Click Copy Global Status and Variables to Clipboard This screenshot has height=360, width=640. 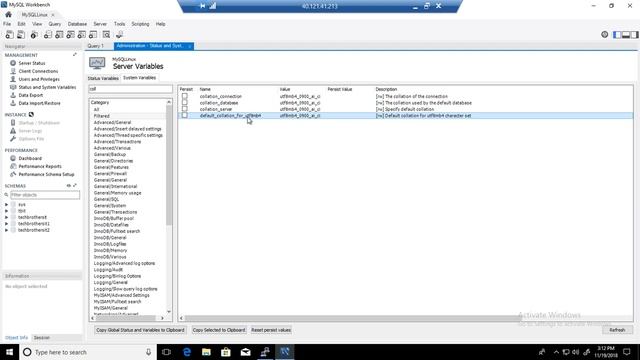click(x=140, y=330)
